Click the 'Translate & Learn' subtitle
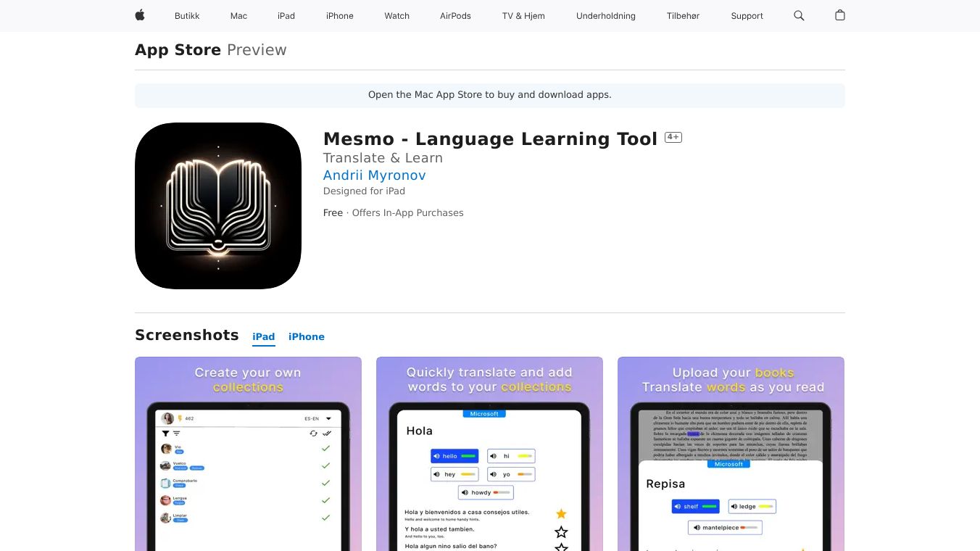This screenshot has width=980, height=551. [x=383, y=158]
